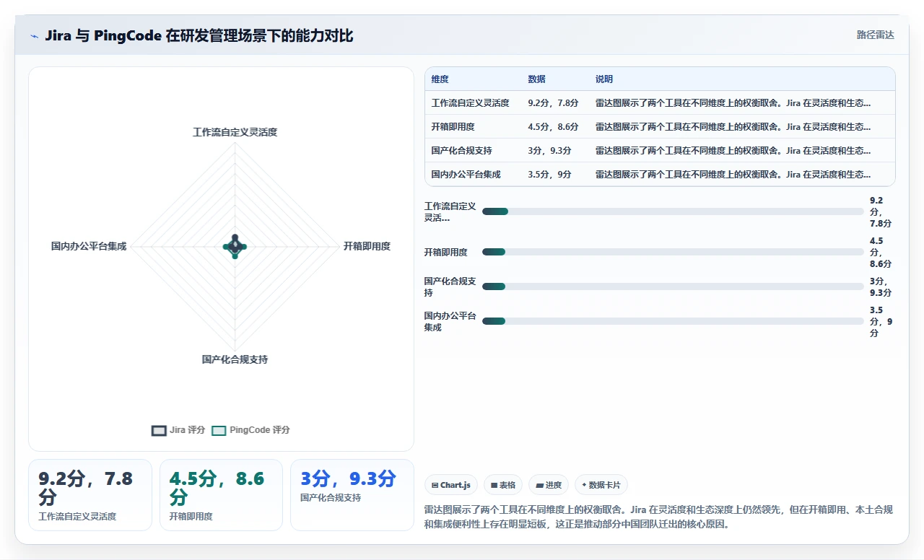
Task: Click the Chart.js chip icon
Action: tap(435, 486)
